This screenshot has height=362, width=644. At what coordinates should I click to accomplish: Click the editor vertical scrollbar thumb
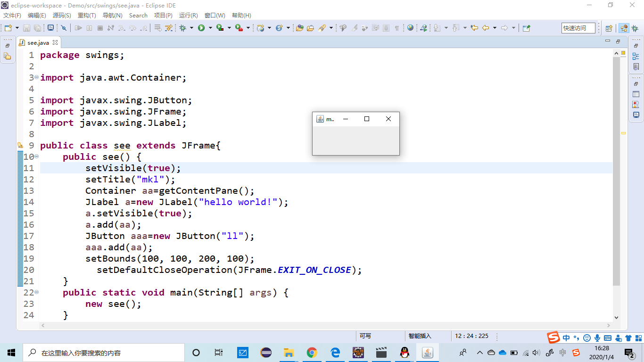616,171
